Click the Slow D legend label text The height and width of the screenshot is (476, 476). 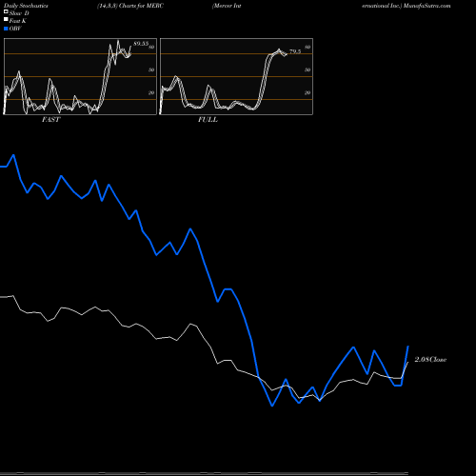coord(19,13)
